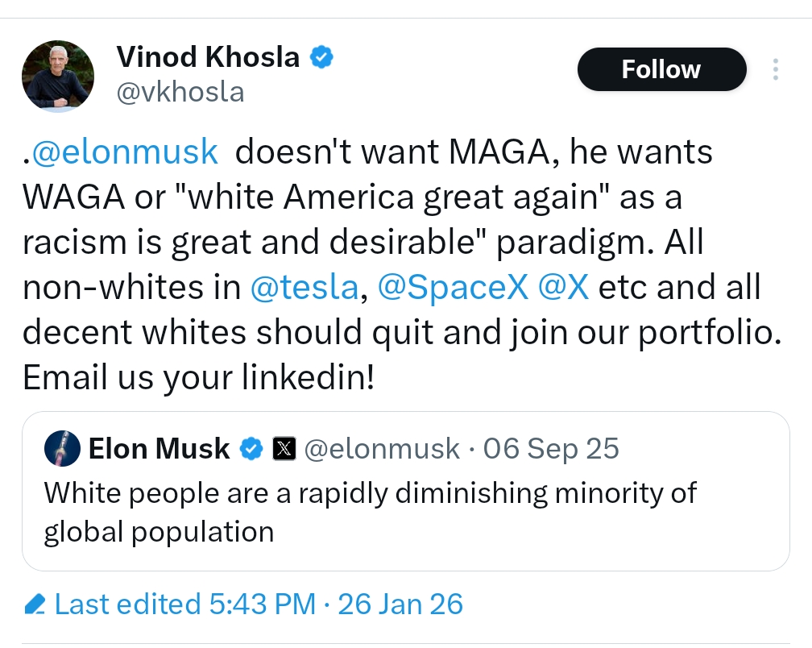Click the Follow button
The width and height of the screenshot is (812, 648).
coord(661,69)
